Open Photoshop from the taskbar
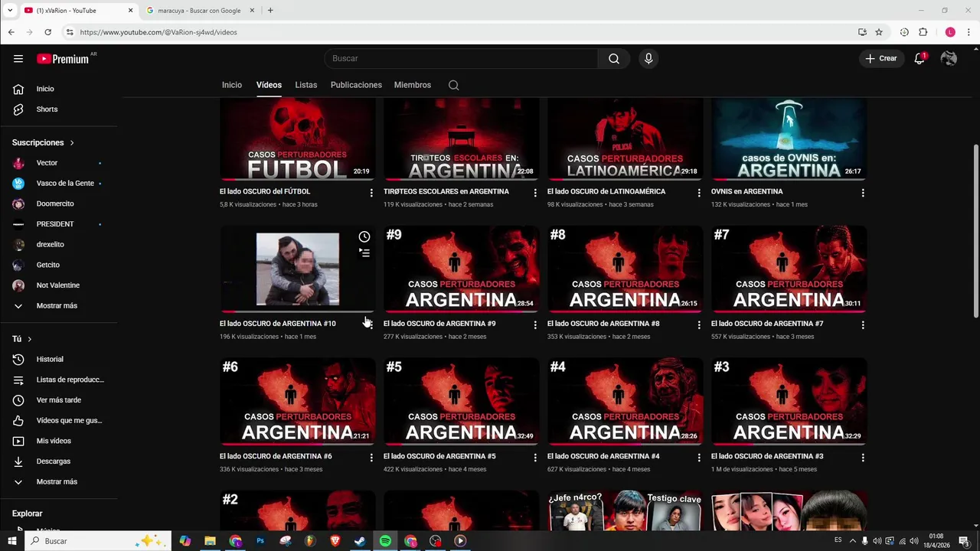 [x=260, y=541]
